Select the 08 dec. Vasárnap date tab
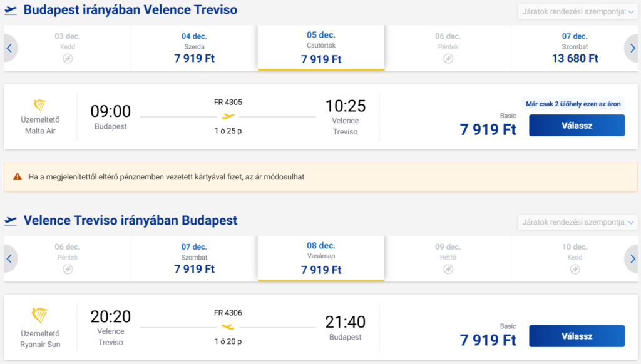The image size is (641, 364). point(321,258)
